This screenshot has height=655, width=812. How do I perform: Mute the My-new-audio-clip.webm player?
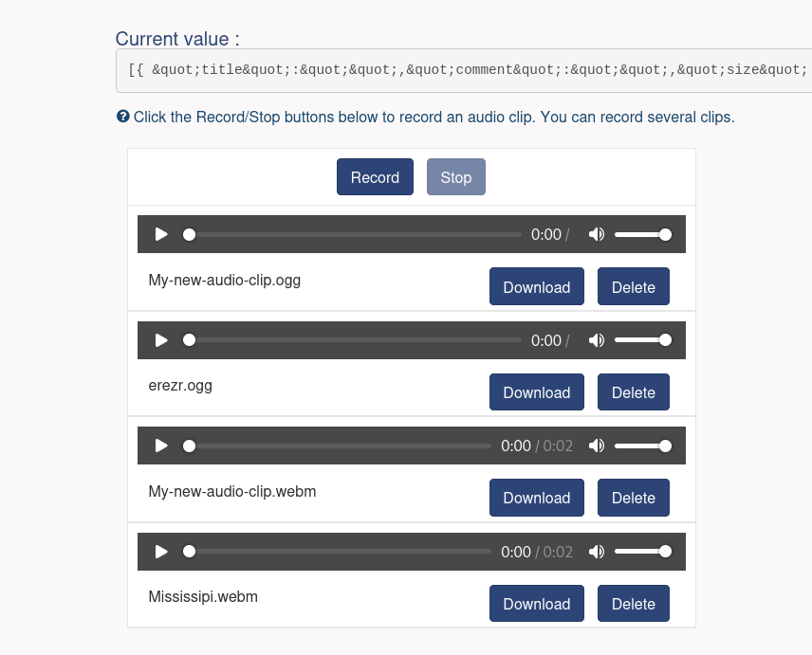(x=596, y=446)
